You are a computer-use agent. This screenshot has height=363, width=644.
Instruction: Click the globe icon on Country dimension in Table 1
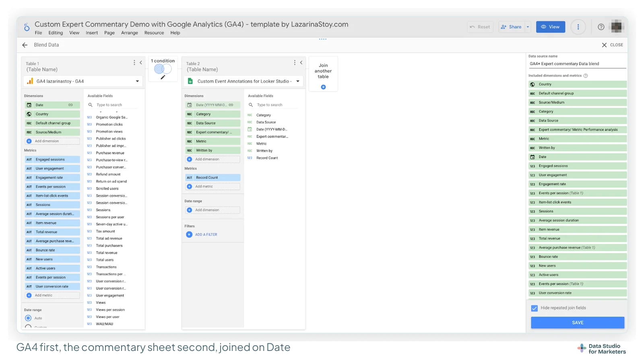pos(29,114)
